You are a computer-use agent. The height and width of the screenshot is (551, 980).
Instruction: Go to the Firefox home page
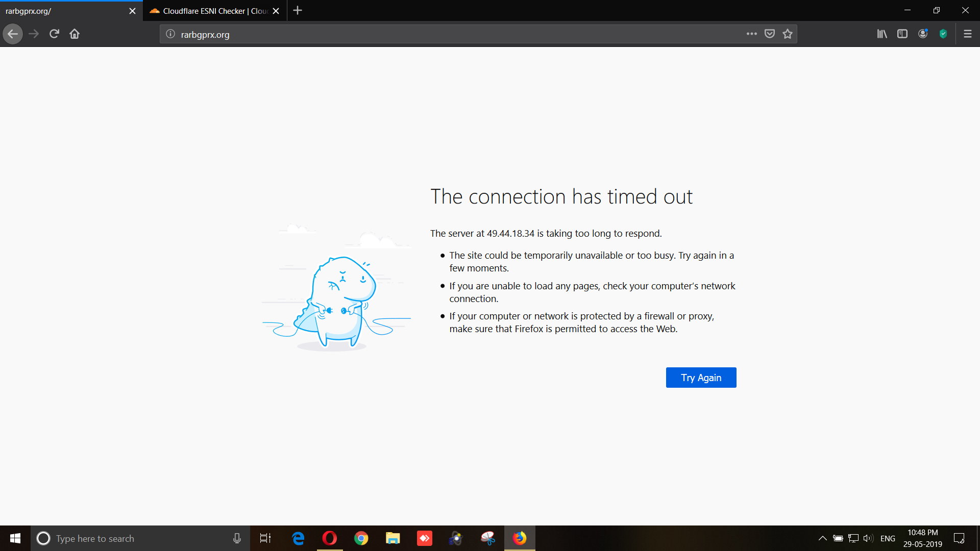coord(75,34)
